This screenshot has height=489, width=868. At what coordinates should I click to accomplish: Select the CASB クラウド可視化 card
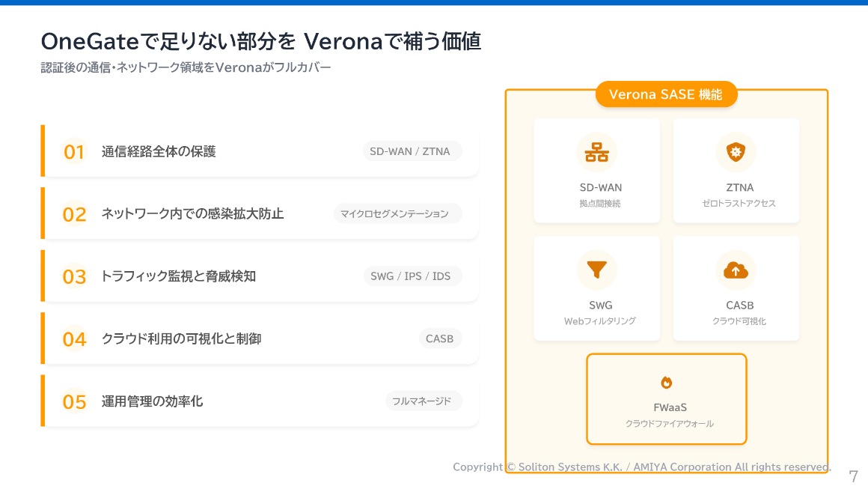(736, 288)
